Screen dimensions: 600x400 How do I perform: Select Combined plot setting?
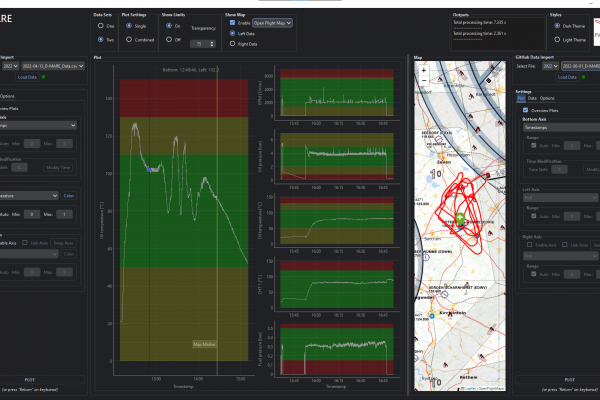click(x=128, y=39)
